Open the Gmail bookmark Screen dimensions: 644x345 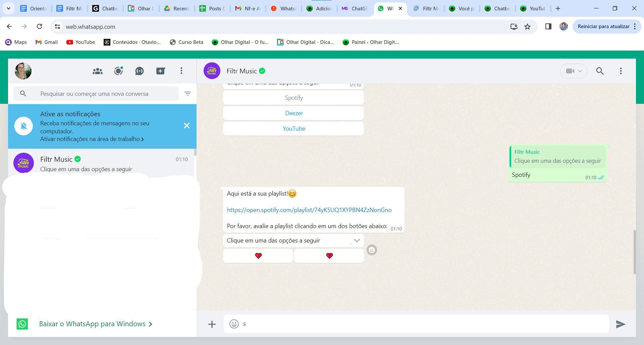(47, 42)
